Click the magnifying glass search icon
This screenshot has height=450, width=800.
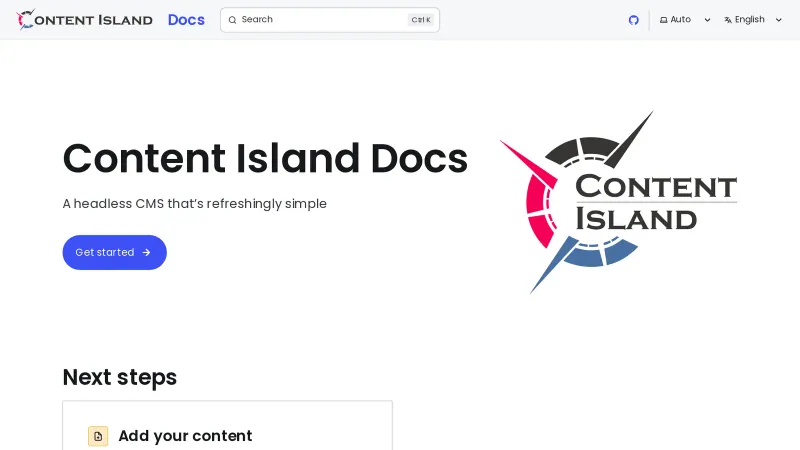coord(232,20)
